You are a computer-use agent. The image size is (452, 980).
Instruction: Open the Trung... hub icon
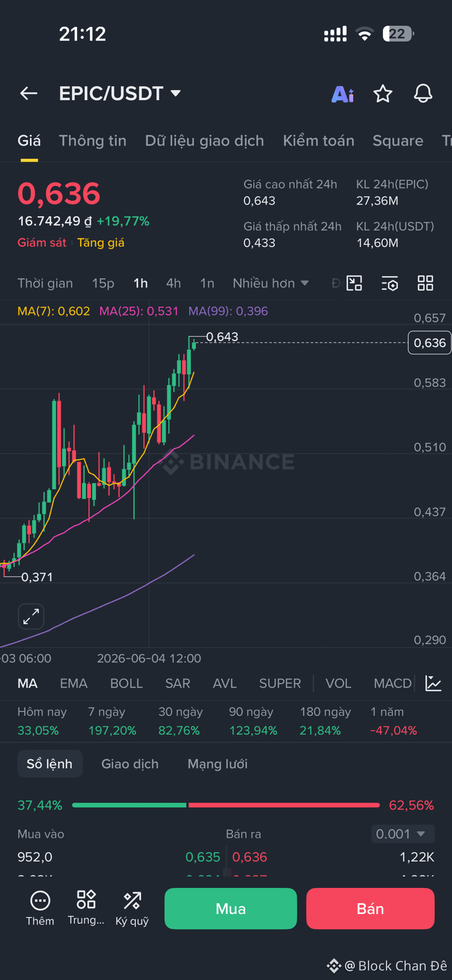pyautogui.click(x=86, y=908)
